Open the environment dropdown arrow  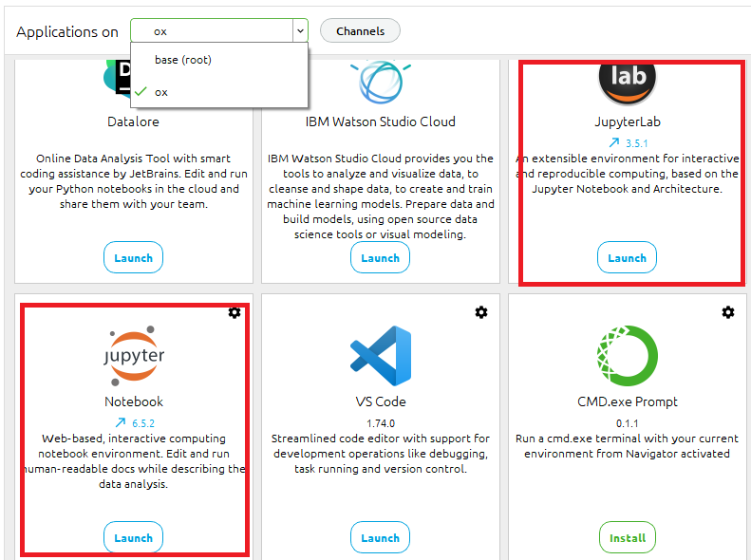pos(300,31)
